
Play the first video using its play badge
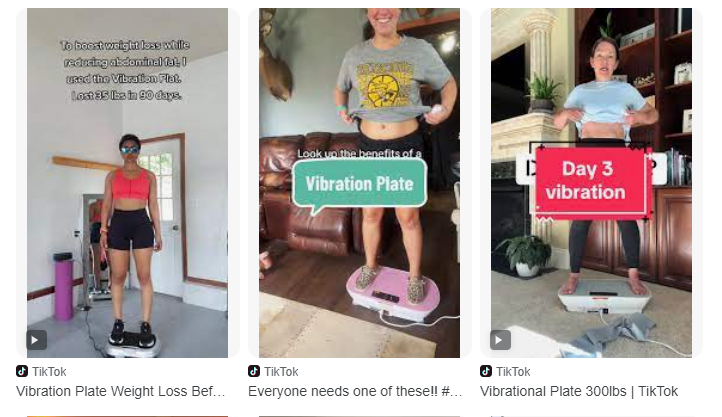pyautogui.click(x=36, y=340)
